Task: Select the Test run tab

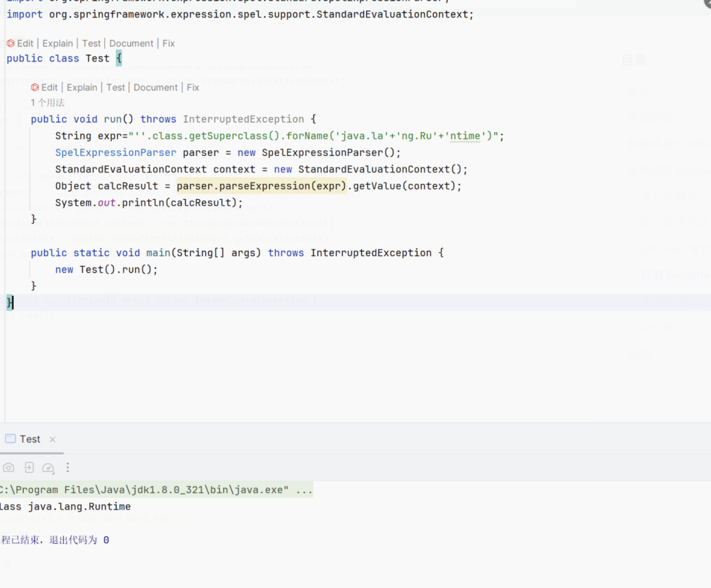Action: tap(30, 439)
